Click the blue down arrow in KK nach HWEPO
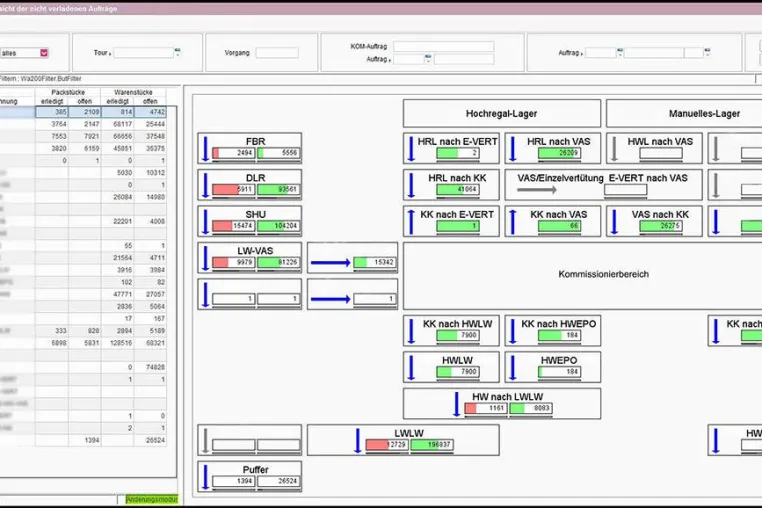The height and width of the screenshot is (508, 762). coord(513,331)
